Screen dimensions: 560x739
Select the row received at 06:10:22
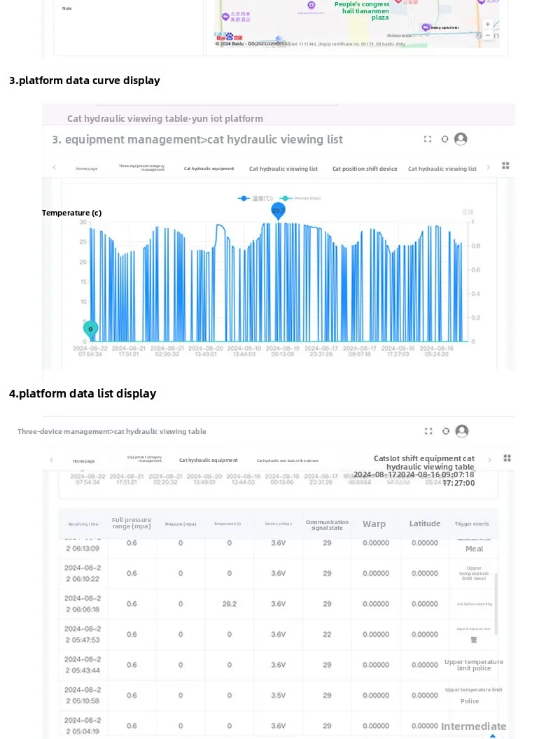(x=278, y=574)
